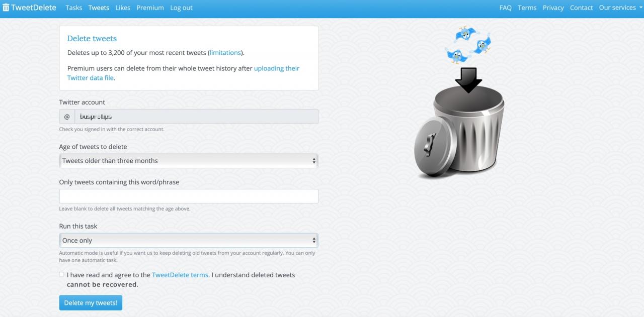Follow the uploading their Twitter data file link
Image resolution: width=644 pixels, height=317 pixels.
pos(183,73)
